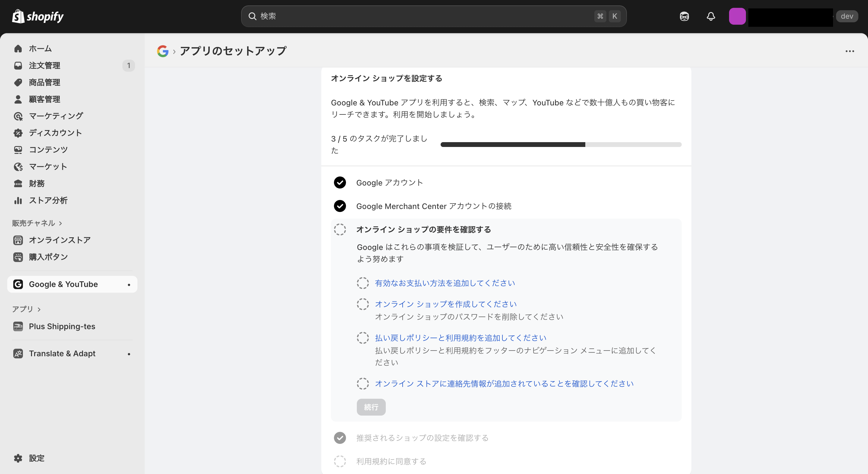Click the 続行 button

371,407
